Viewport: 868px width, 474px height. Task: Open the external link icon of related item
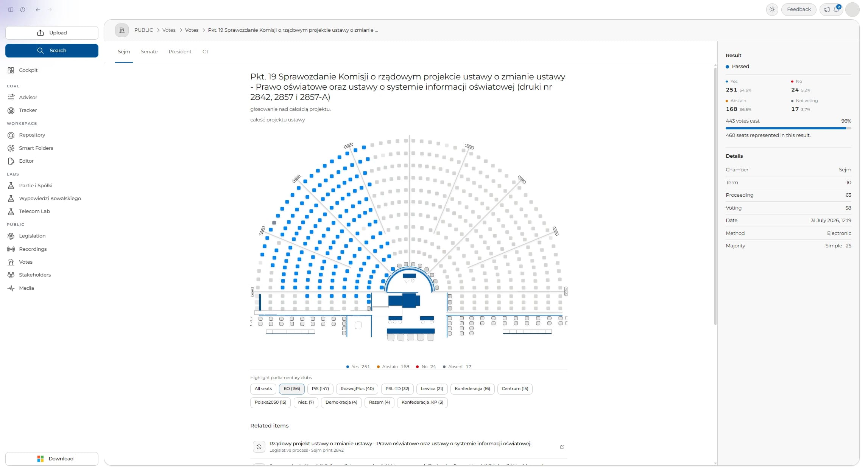pos(562,447)
